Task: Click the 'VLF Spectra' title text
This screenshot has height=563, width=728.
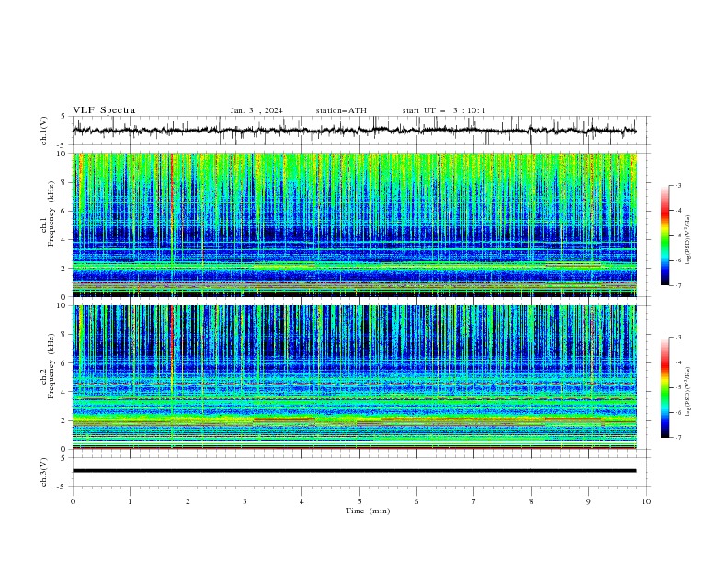Action: click(104, 110)
